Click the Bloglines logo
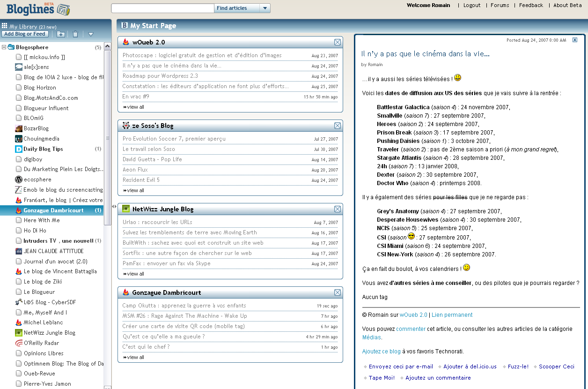This screenshot has width=588, height=389. click(38, 8)
